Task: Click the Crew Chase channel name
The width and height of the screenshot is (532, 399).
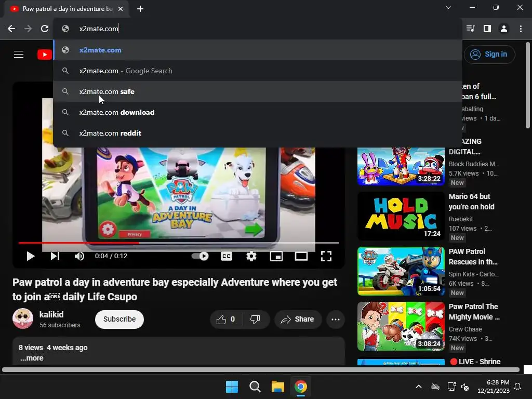Action: [465, 329]
